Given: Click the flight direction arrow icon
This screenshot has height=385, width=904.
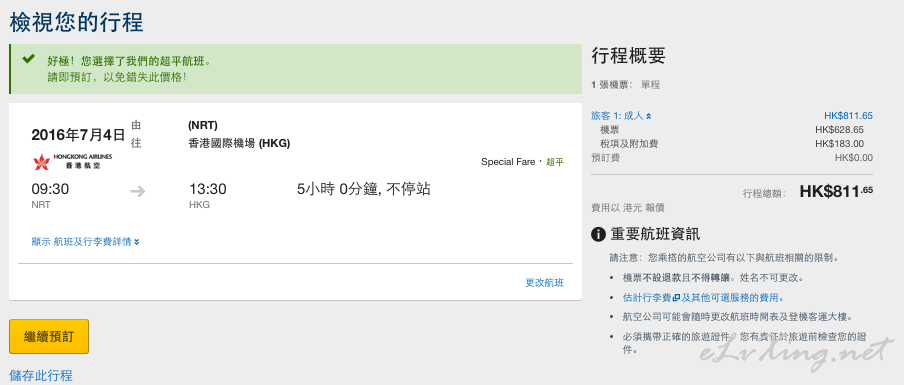Looking at the screenshot, I should [x=138, y=191].
